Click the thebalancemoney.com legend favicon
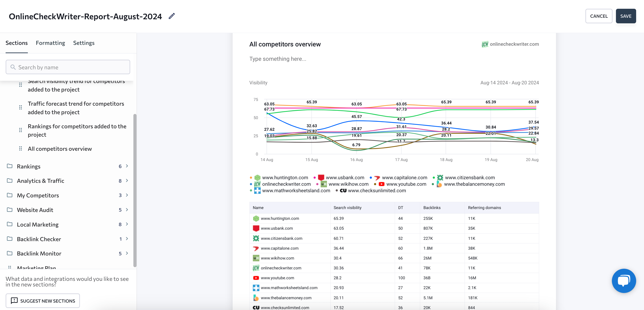644x310 pixels. (x=439, y=184)
